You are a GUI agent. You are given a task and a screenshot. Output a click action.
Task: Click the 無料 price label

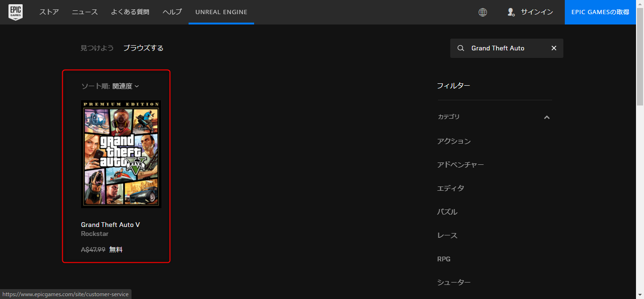116,250
